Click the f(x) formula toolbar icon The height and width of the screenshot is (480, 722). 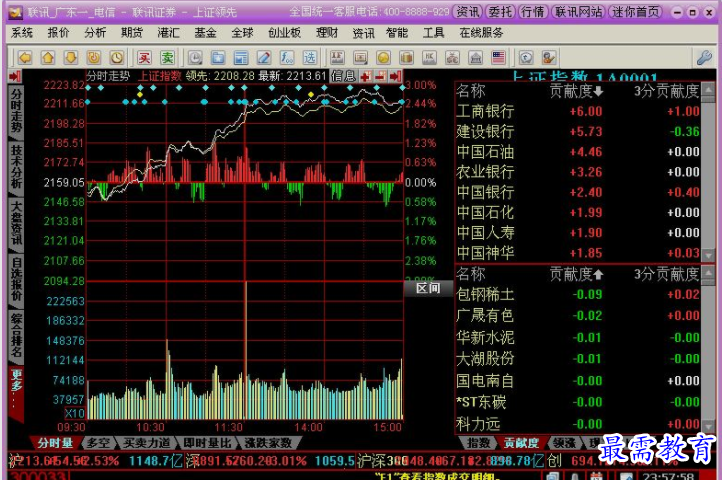(287, 58)
